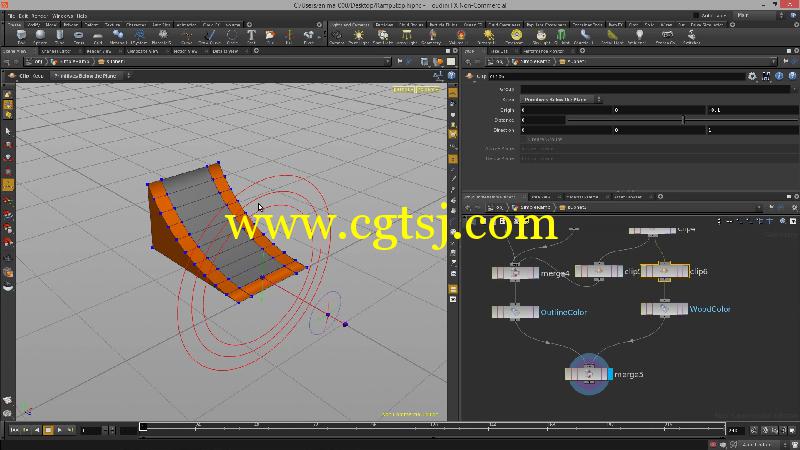Open the Keep dropdown in clip parameters

point(561,99)
